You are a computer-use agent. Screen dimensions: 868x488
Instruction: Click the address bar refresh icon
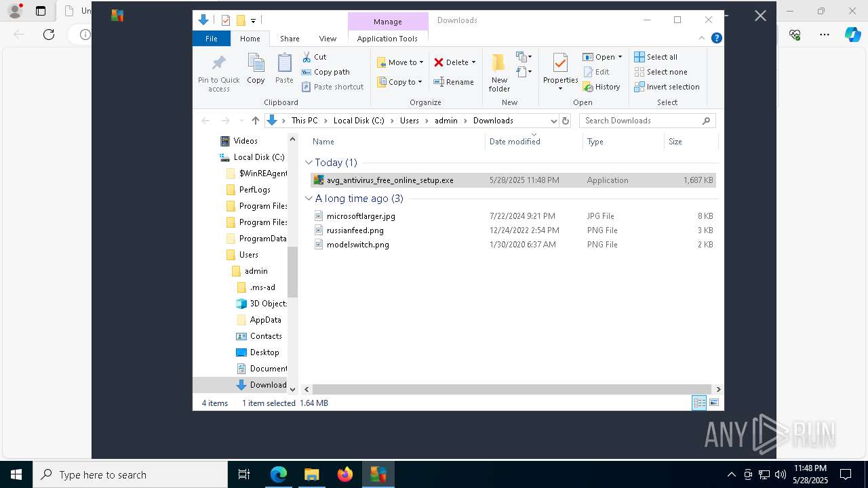(566, 121)
